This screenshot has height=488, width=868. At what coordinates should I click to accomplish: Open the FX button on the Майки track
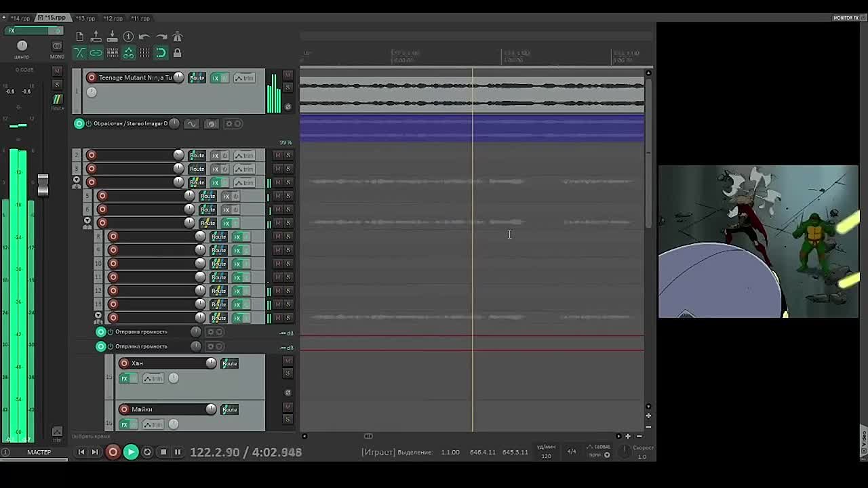[124, 424]
